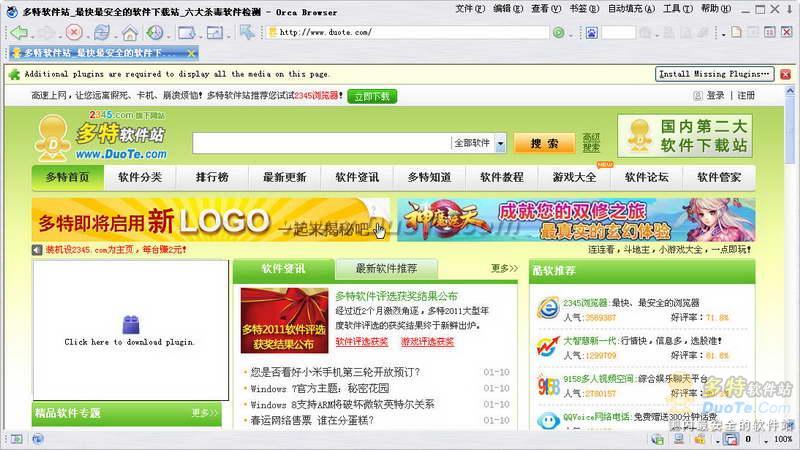The width and height of the screenshot is (800, 450).
Task: Click the vertical page scrollbar thumb
Action: pyautogui.click(x=790, y=132)
